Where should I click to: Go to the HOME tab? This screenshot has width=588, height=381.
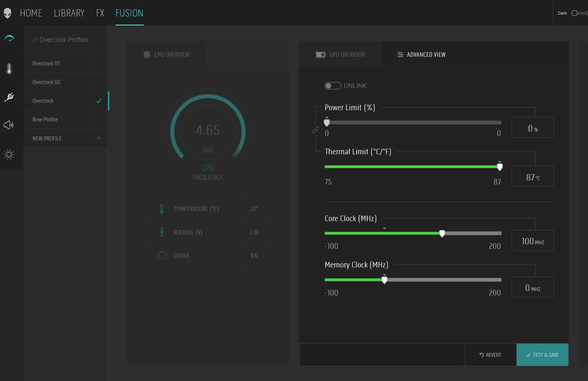click(31, 13)
